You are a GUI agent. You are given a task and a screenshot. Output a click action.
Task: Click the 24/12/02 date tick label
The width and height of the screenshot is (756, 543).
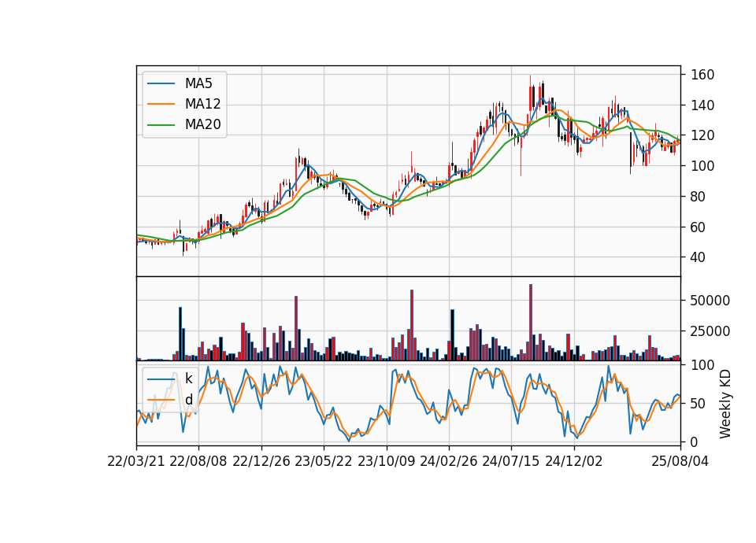point(574,461)
